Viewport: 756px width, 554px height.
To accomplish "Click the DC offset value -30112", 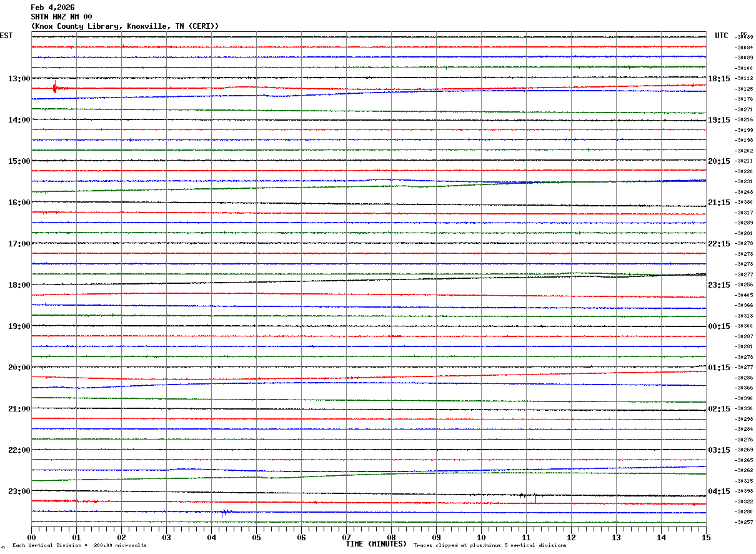I will click(744, 79).
